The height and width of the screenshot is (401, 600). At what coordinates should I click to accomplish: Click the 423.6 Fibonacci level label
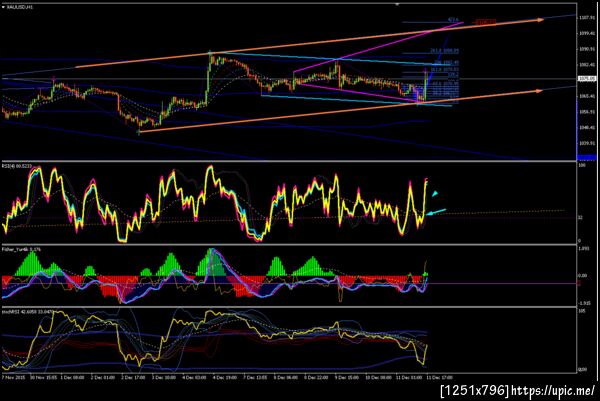(x=453, y=20)
